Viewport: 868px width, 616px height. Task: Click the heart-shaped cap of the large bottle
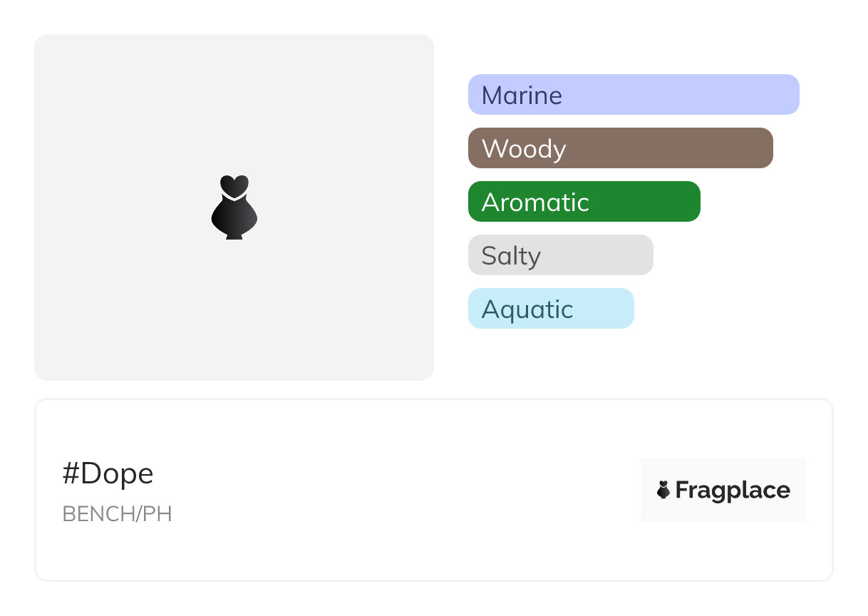pyautogui.click(x=234, y=185)
